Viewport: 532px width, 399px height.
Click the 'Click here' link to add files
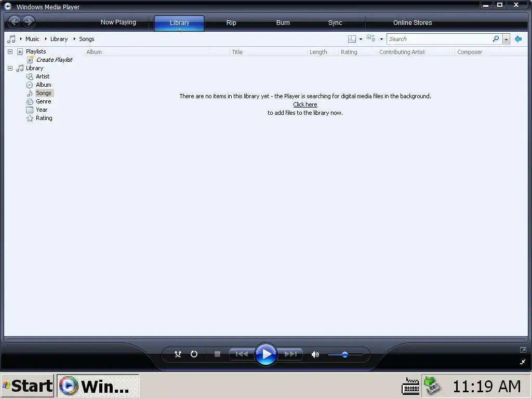pos(305,104)
